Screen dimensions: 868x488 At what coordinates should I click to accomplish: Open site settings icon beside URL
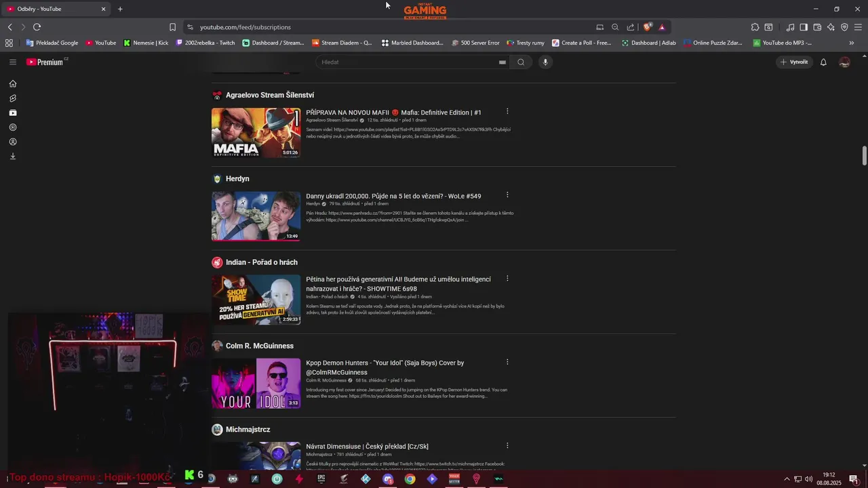coord(190,27)
